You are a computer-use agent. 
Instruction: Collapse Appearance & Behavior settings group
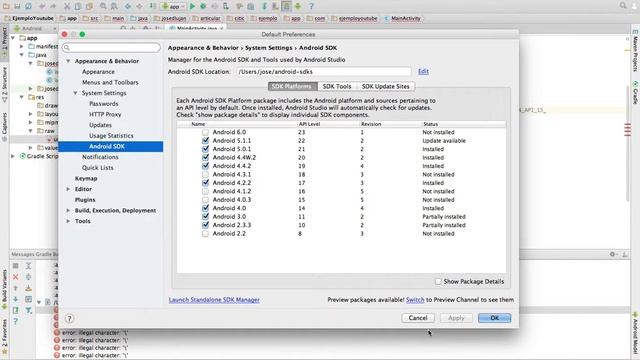68,61
